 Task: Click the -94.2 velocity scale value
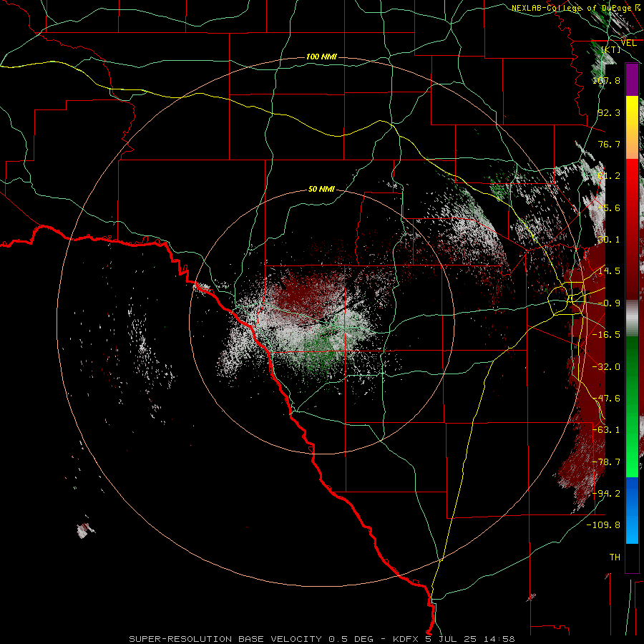[x=606, y=493]
